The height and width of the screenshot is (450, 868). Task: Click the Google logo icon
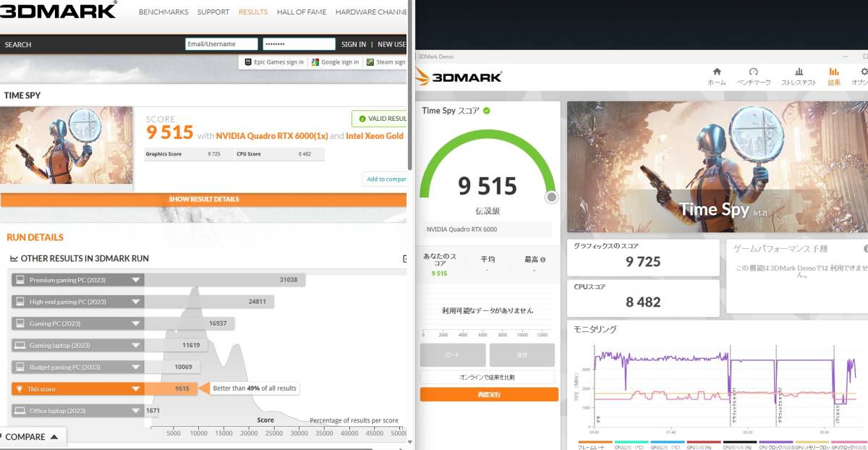(x=315, y=62)
